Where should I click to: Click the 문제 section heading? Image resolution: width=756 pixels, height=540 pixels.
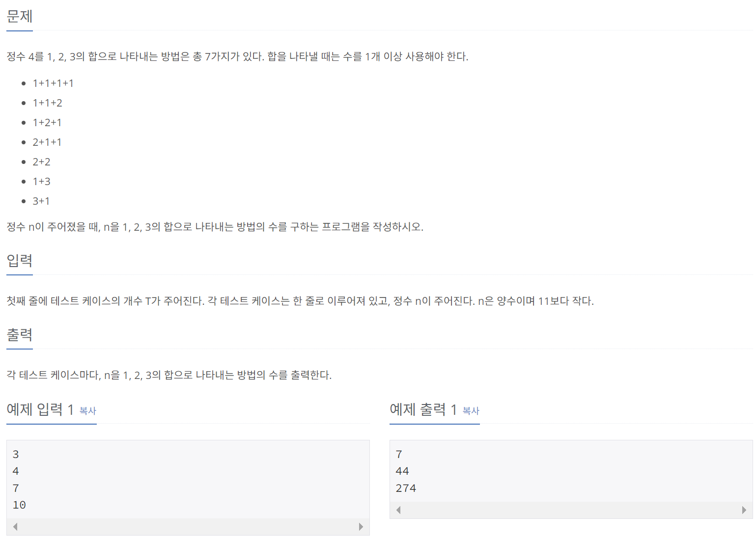tap(20, 17)
